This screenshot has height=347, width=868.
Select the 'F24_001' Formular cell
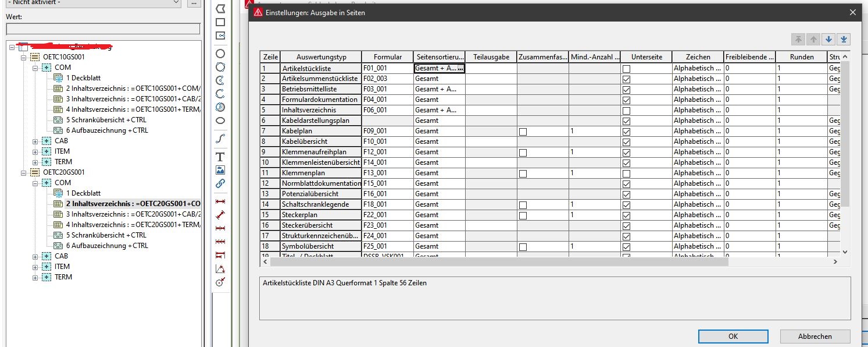click(x=388, y=236)
